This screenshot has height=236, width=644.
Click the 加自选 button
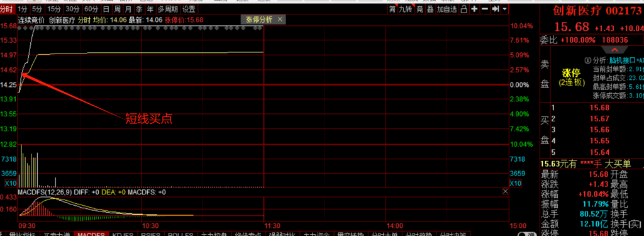[x=447, y=9]
